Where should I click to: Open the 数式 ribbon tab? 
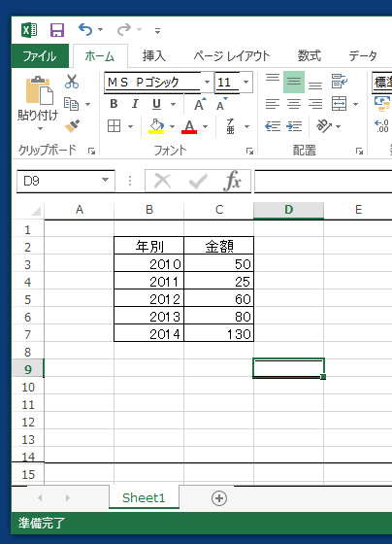pos(310,56)
